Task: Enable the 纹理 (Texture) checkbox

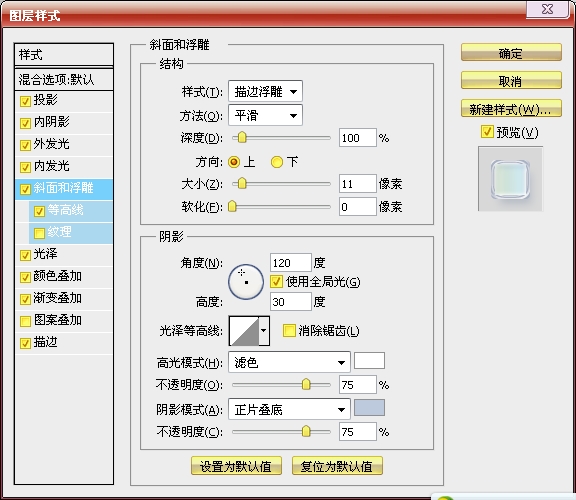Action: coord(39,233)
